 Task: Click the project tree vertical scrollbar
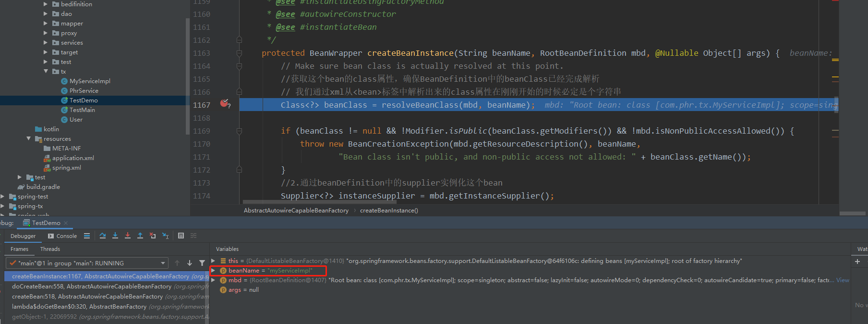[x=187, y=76]
